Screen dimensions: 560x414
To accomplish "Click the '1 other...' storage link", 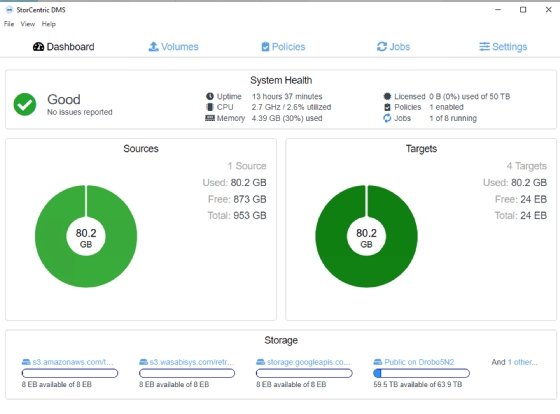I will [x=522, y=362].
